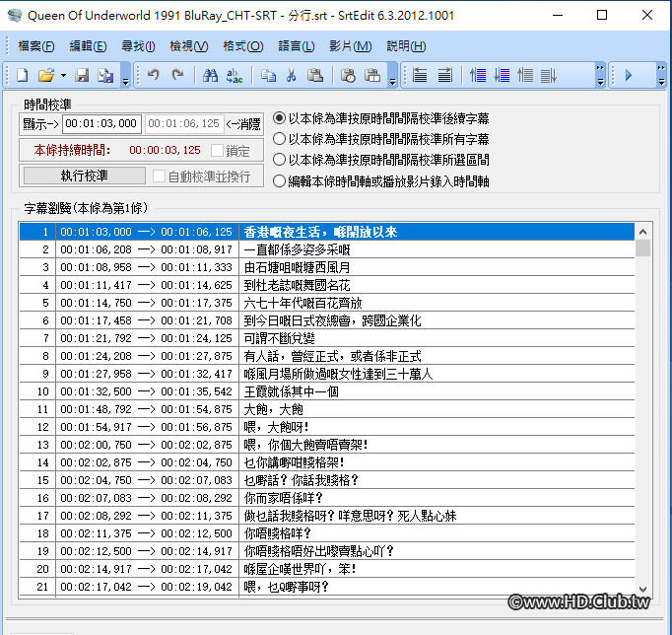Click the 執行校準 button
Viewport: 672px width, 635px height.
[x=85, y=176]
